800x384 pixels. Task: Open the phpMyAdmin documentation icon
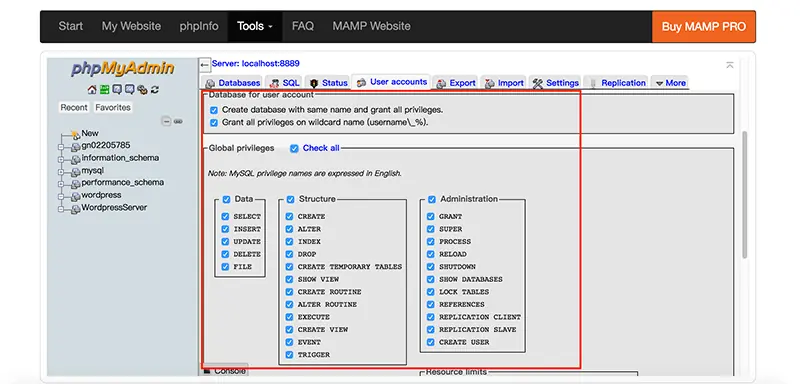pyautogui.click(x=117, y=90)
